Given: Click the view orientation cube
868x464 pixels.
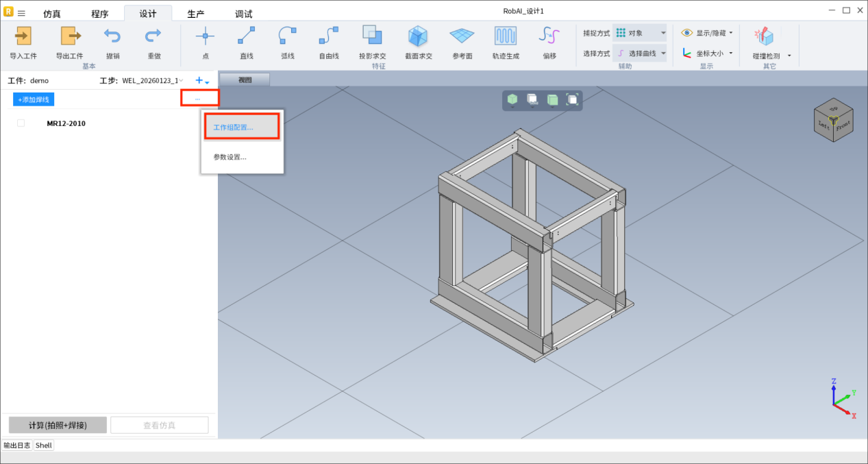Looking at the screenshot, I should pos(834,121).
